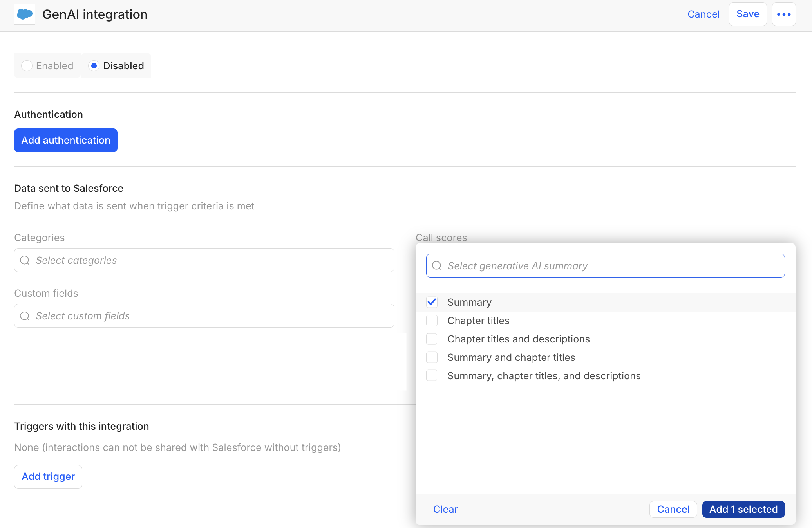Click Add authentication button
The width and height of the screenshot is (812, 528).
(x=66, y=140)
